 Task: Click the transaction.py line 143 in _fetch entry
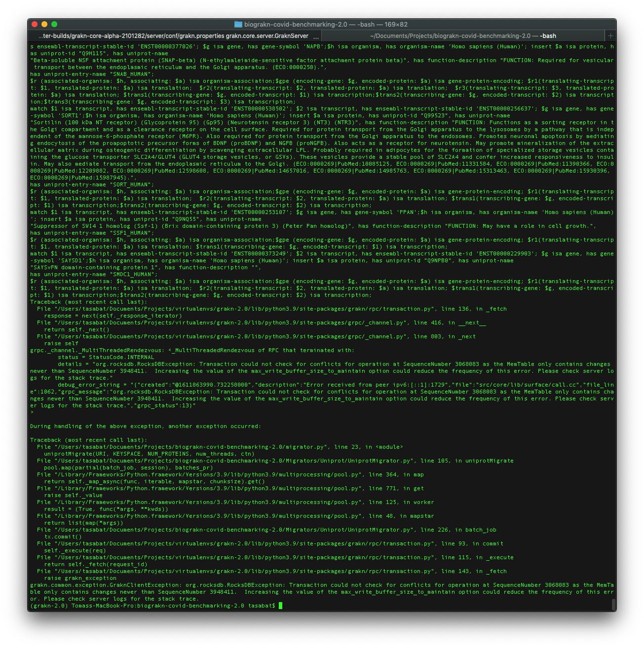point(271,571)
